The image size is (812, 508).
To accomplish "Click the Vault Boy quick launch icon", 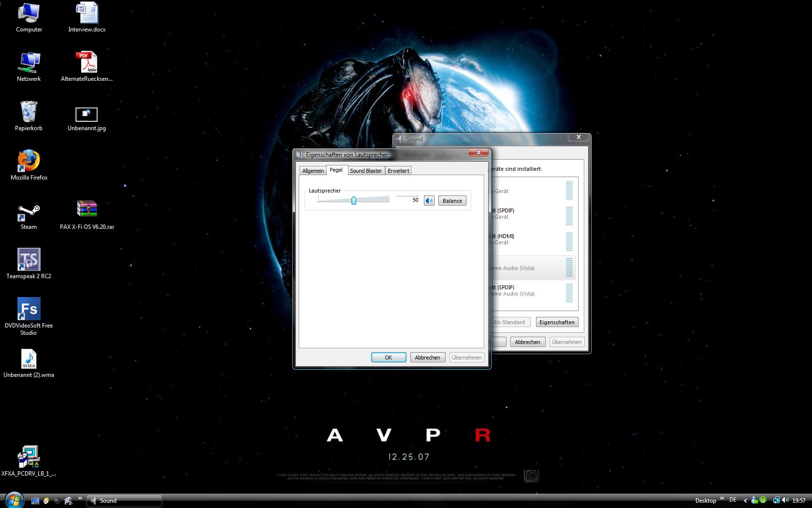I will [46, 501].
